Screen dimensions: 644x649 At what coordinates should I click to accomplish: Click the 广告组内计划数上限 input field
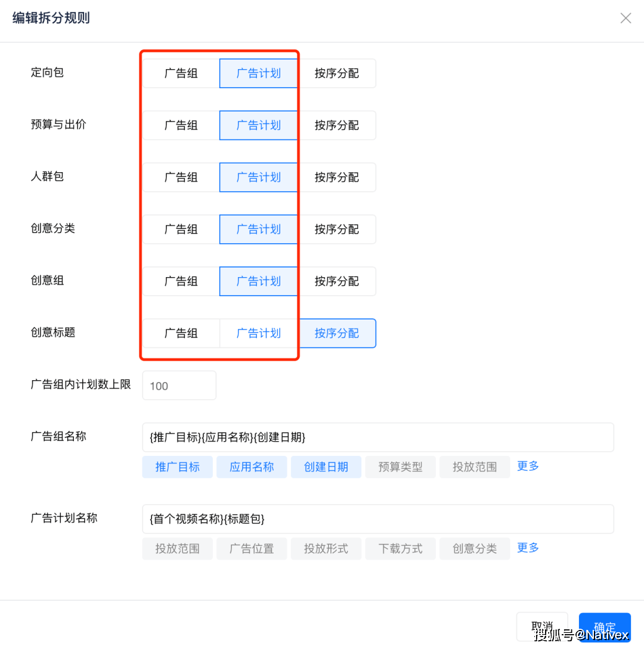point(179,386)
